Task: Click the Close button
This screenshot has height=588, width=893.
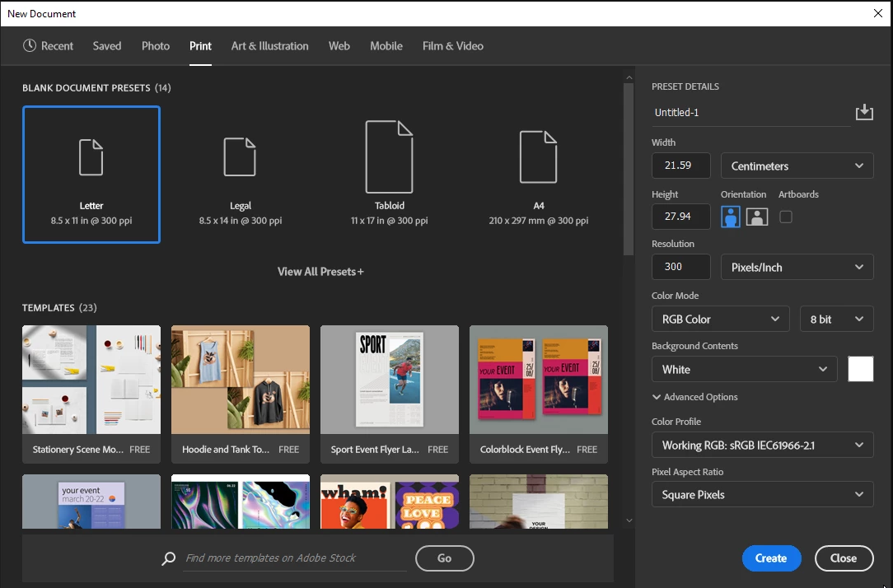Action: pos(844,558)
